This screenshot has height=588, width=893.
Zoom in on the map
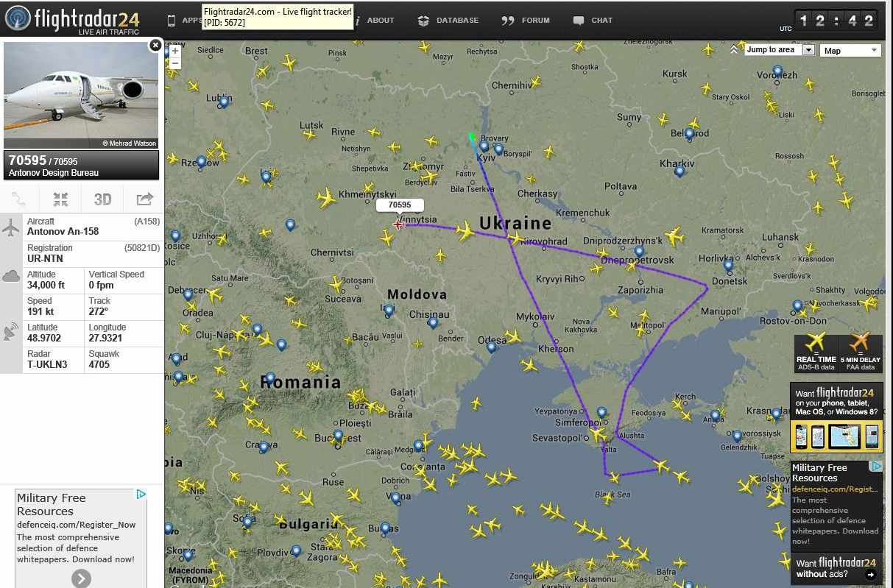[175, 52]
